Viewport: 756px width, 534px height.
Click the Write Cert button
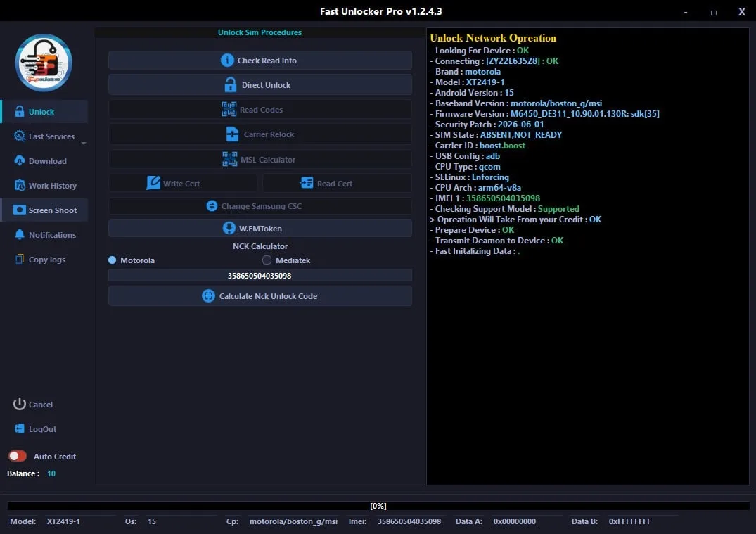point(183,184)
